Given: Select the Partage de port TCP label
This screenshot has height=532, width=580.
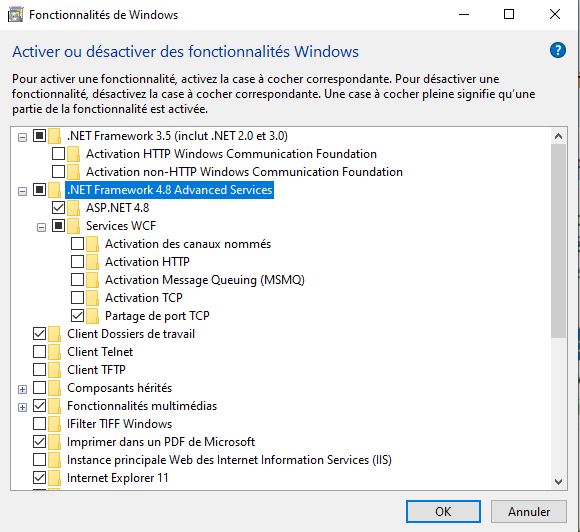Looking at the screenshot, I should coord(157,316).
